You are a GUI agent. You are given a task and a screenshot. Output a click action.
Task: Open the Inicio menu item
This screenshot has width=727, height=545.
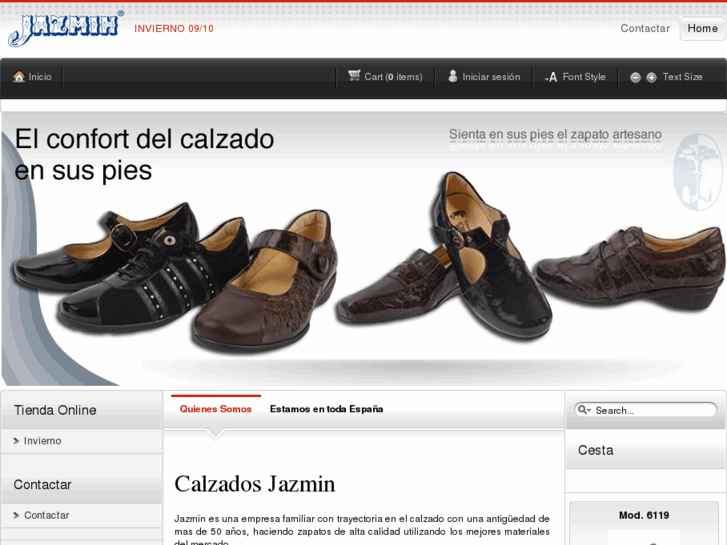pyautogui.click(x=40, y=77)
